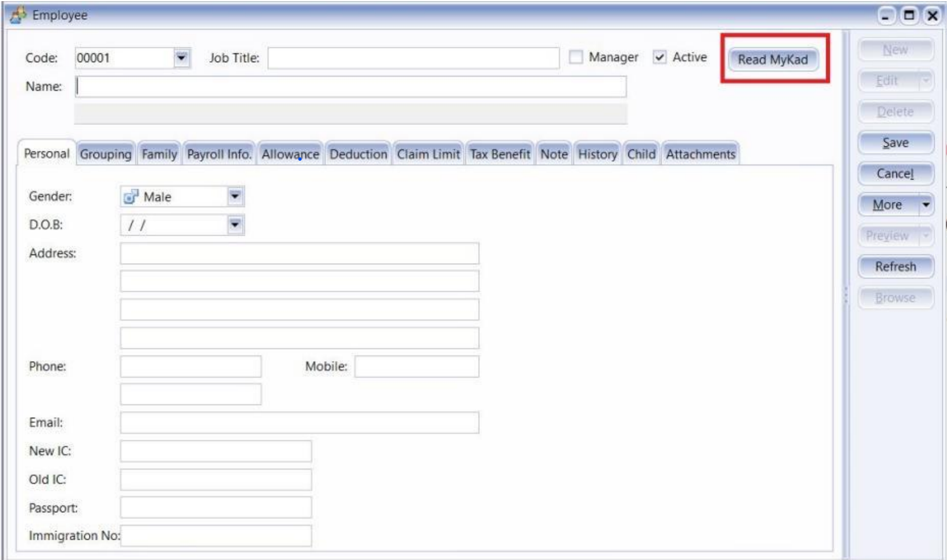Open the Tax Benefit tab
The height and width of the screenshot is (560, 947).
(x=500, y=155)
